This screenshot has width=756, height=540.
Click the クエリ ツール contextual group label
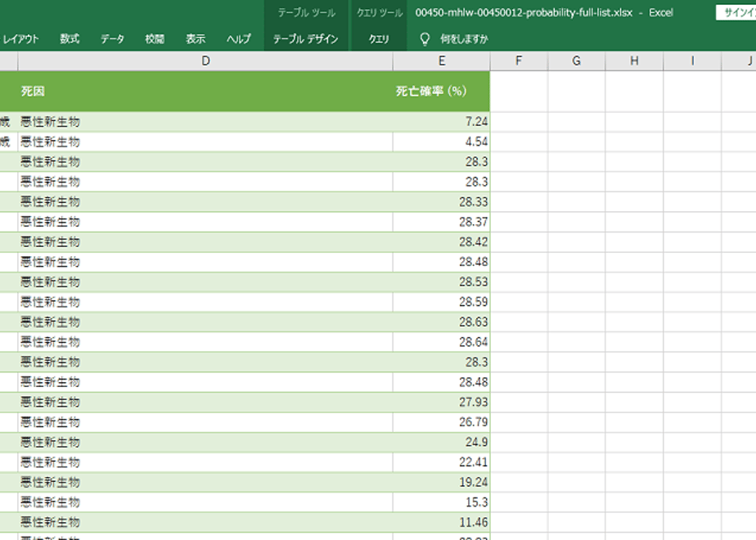point(380,13)
